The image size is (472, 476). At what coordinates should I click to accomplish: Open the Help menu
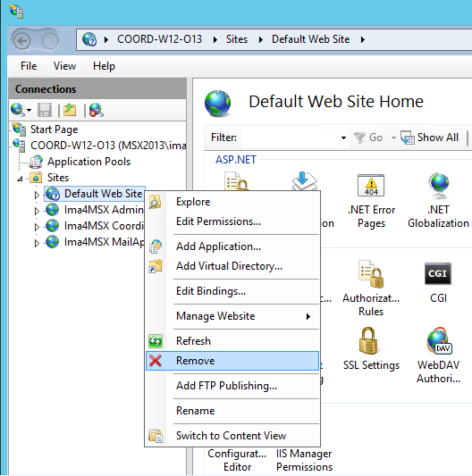104,66
